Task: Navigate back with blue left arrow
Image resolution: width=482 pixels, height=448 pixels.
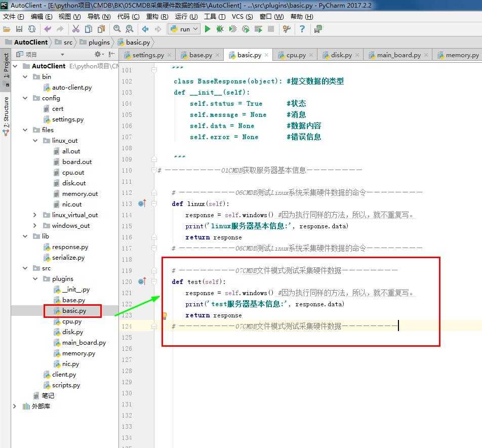Action: [145, 29]
